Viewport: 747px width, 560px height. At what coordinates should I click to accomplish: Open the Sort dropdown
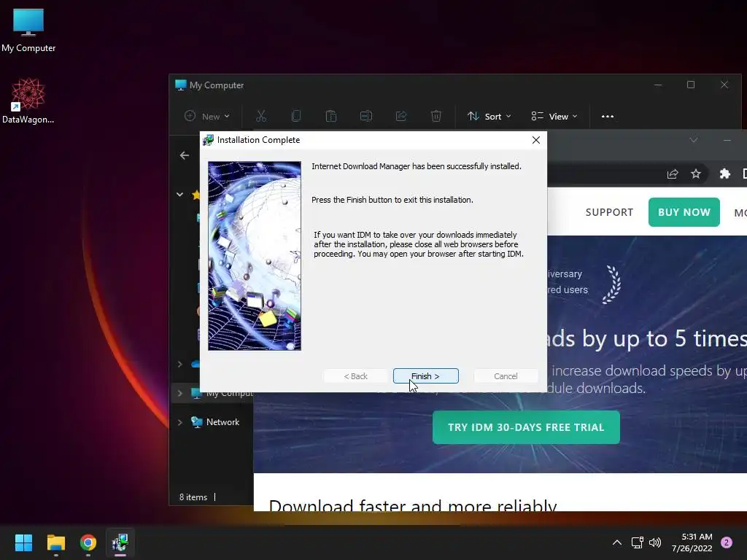489,116
